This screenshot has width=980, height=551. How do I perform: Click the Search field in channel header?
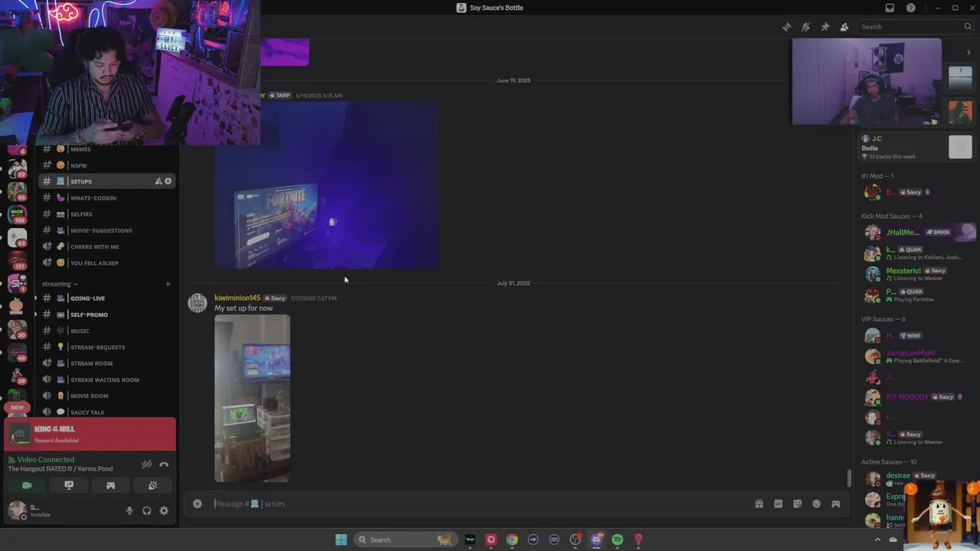coord(915,27)
